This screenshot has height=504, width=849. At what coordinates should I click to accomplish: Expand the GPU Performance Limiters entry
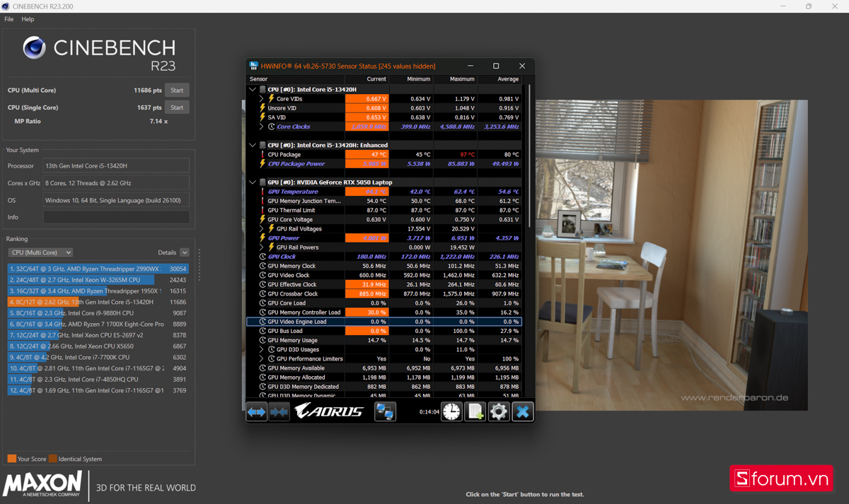[262, 358]
